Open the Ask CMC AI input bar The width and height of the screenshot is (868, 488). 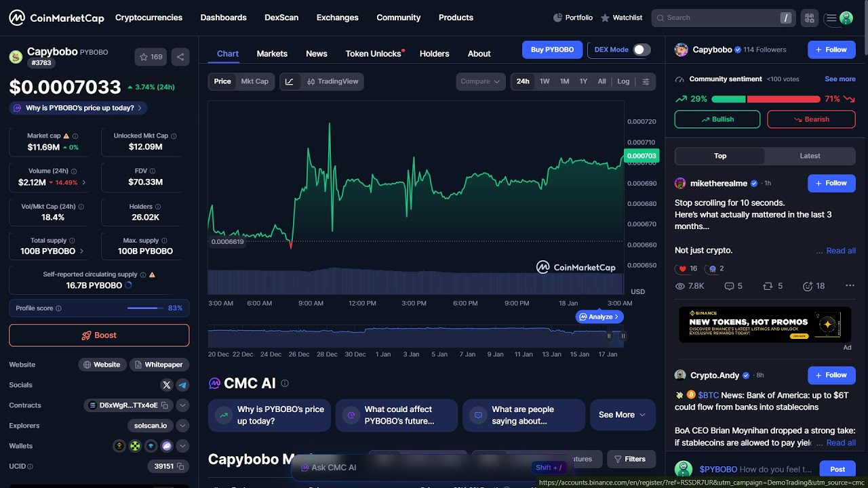pyautogui.click(x=431, y=468)
